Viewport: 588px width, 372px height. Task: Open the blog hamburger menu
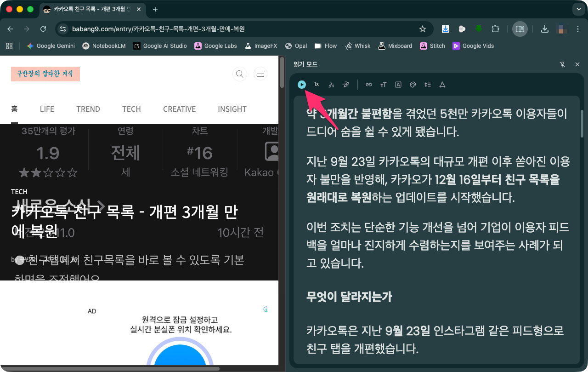[x=260, y=74]
